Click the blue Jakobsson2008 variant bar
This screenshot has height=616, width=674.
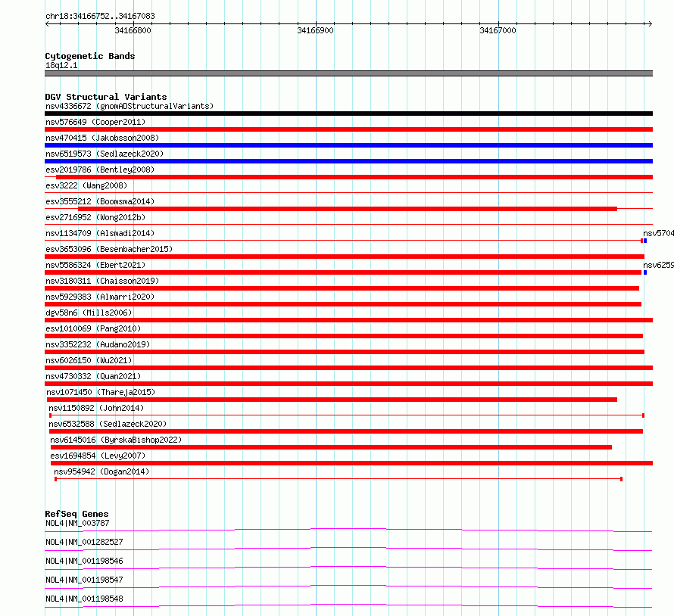(348, 145)
